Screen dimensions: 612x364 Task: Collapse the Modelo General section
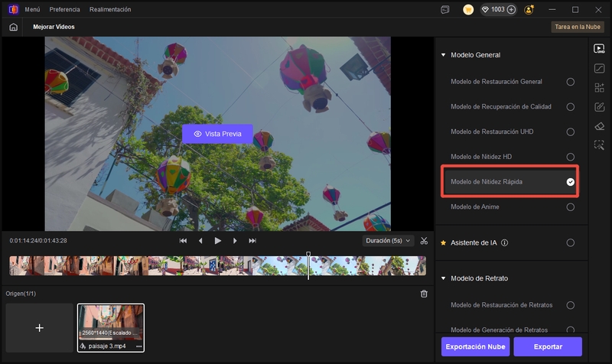[x=443, y=55]
